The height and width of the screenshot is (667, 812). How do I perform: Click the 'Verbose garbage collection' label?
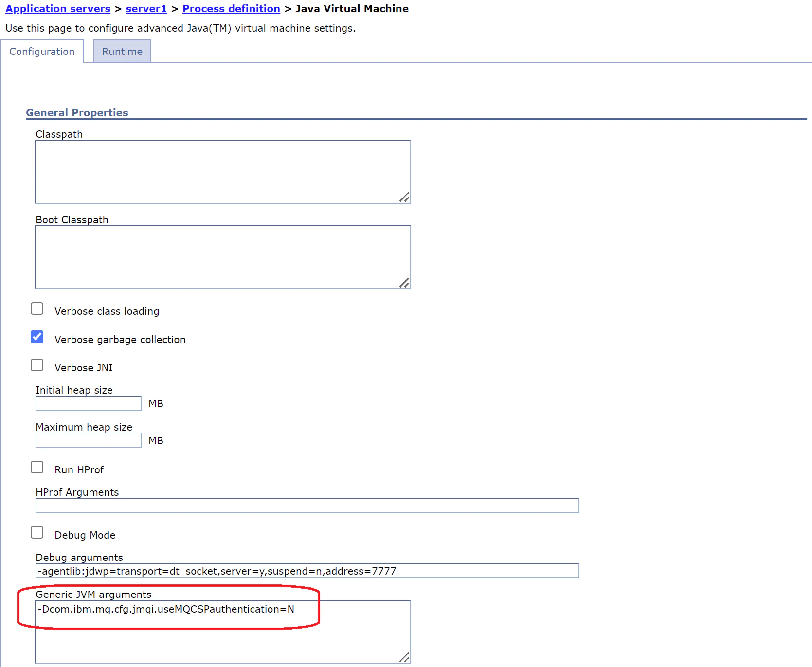(x=120, y=340)
